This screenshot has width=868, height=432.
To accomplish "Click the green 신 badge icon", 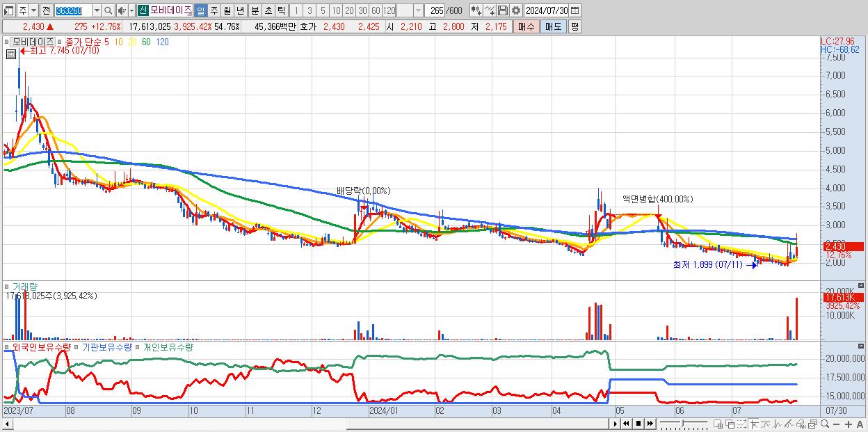I will (x=143, y=10).
